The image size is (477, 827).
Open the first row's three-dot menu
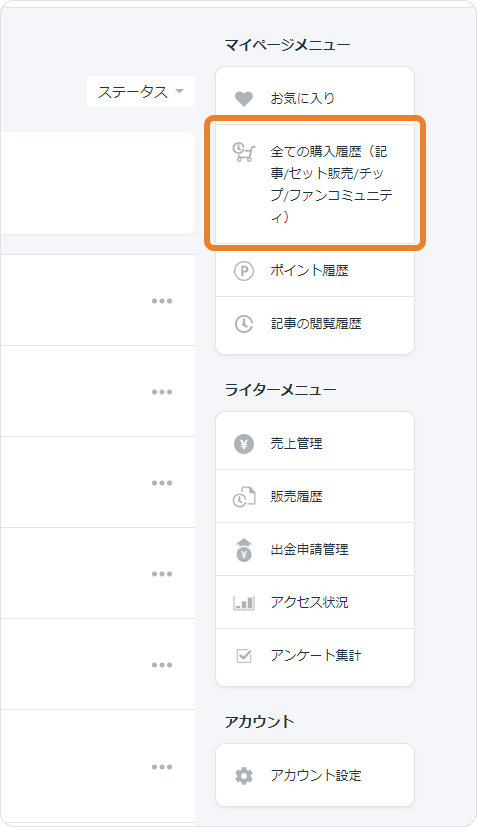pos(162,301)
